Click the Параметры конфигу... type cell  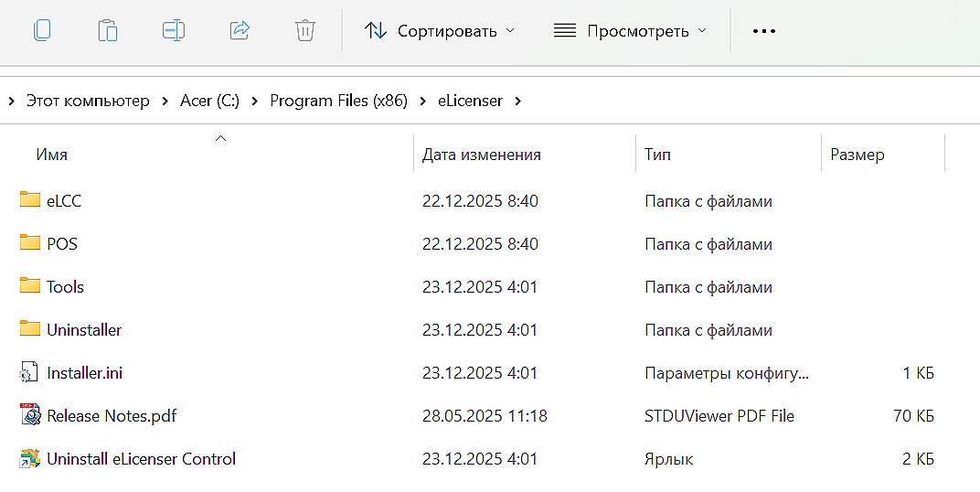point(727,374)
